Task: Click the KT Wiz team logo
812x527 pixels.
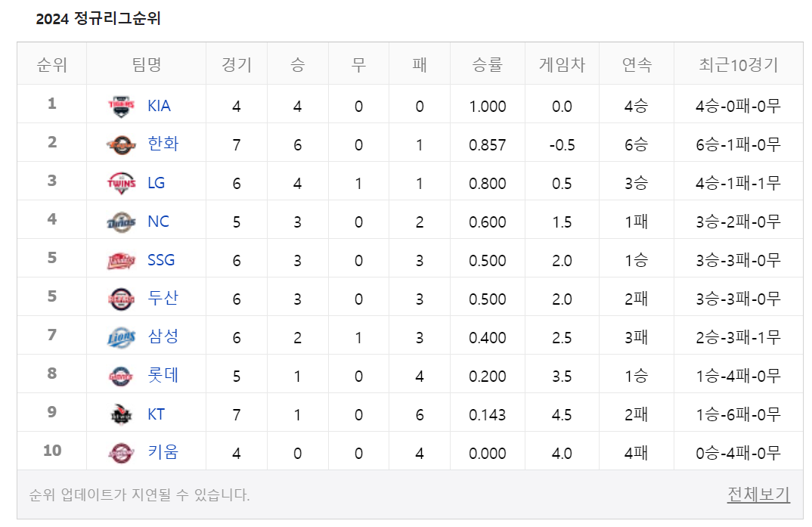Action: coord(122,414)
